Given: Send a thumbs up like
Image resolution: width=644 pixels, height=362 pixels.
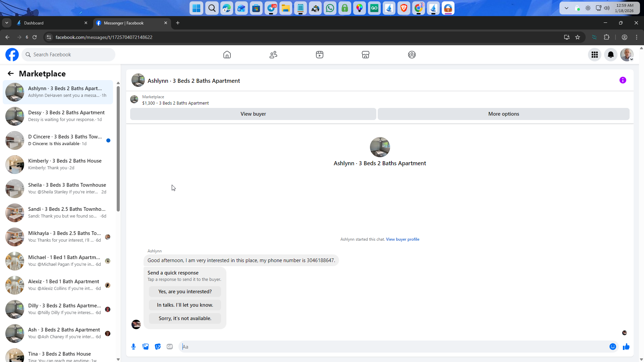Looking at the screenshot, I should click(x=626, y=347).
